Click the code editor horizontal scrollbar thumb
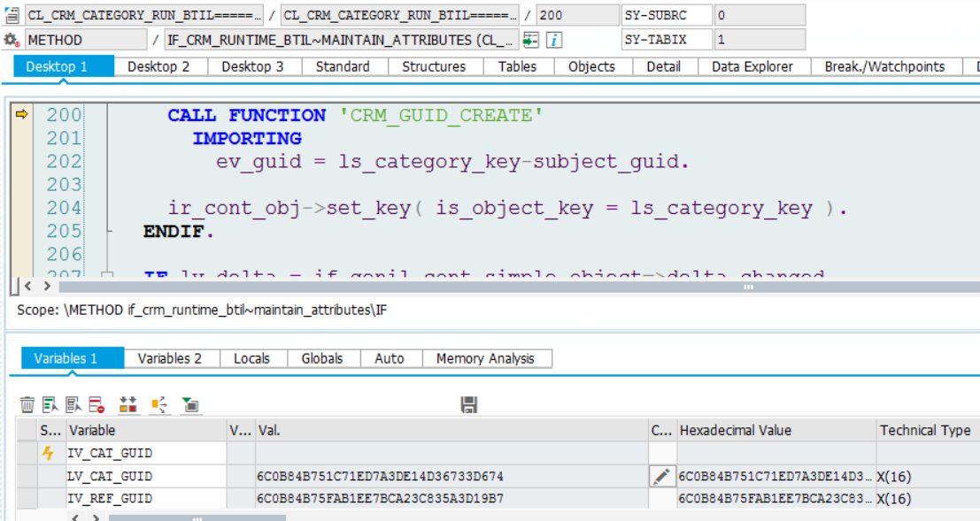Viewport: 980px width, 521px height. [x=520, y=287]
